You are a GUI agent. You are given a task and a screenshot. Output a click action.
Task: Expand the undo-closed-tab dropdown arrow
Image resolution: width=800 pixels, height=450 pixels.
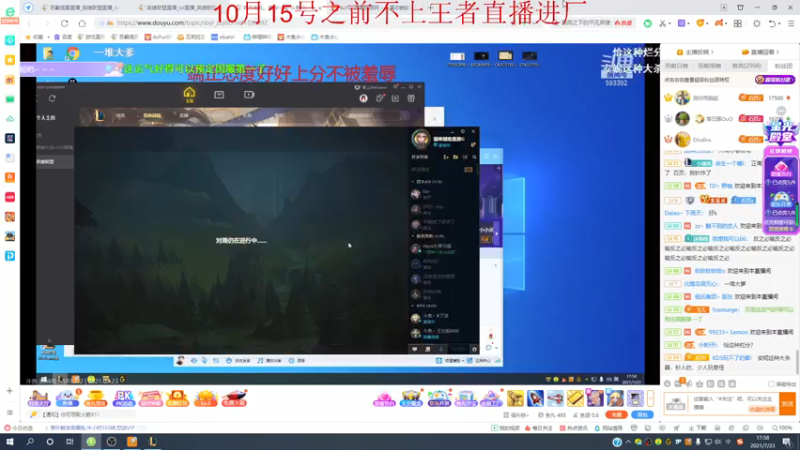click(x=780, y=23)
